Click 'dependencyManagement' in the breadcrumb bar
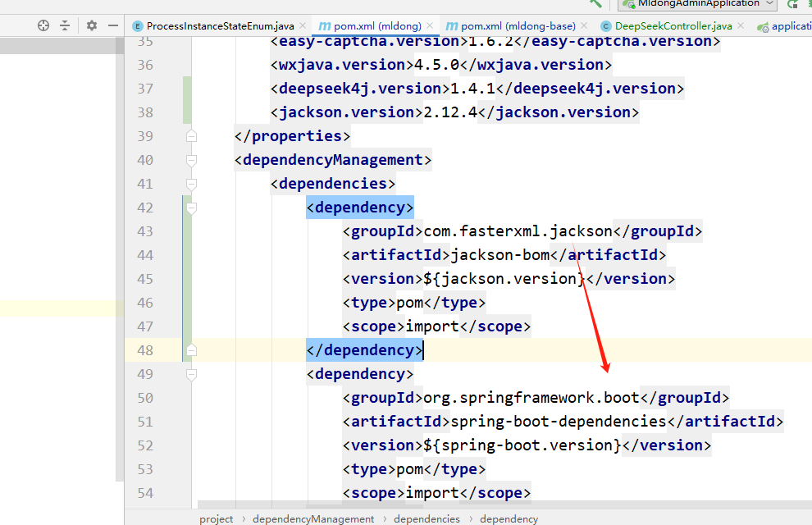 pos(313,518)
